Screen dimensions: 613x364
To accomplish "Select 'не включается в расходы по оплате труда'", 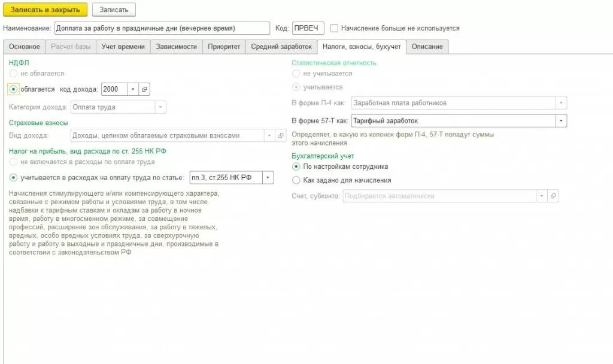I will [13, 162].
